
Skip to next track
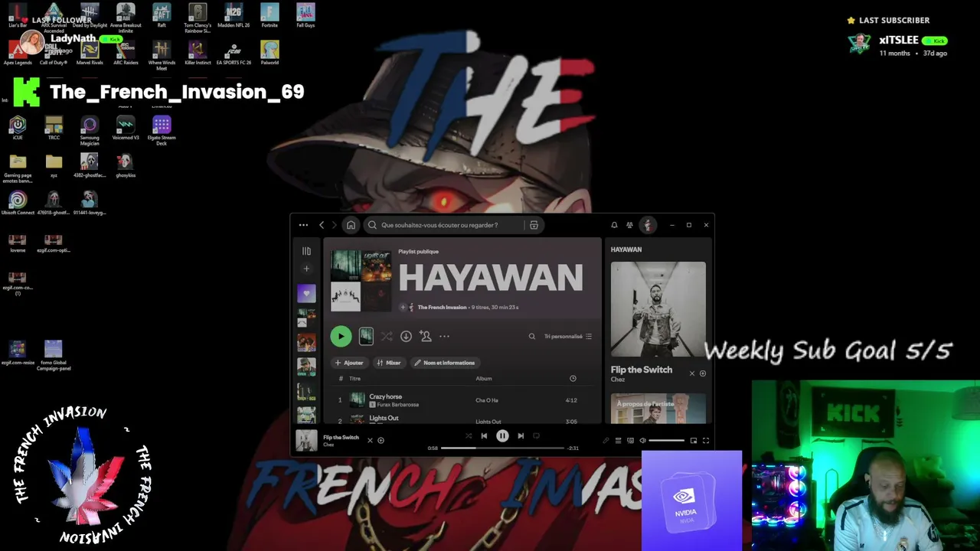point(521,436)
